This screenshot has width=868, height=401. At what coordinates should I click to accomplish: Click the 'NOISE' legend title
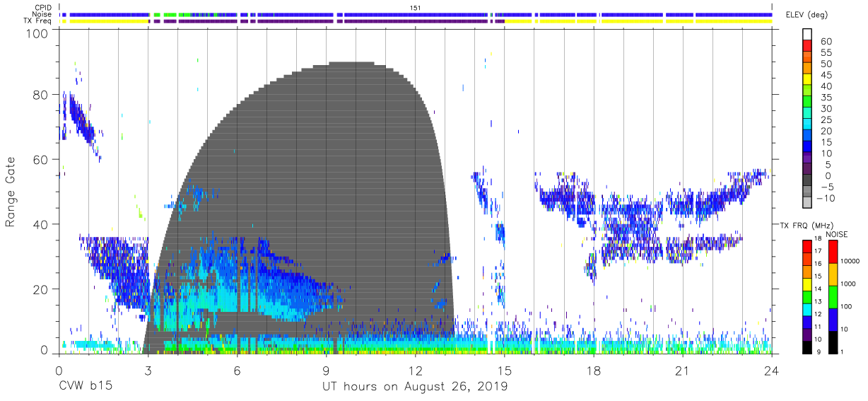836,233
